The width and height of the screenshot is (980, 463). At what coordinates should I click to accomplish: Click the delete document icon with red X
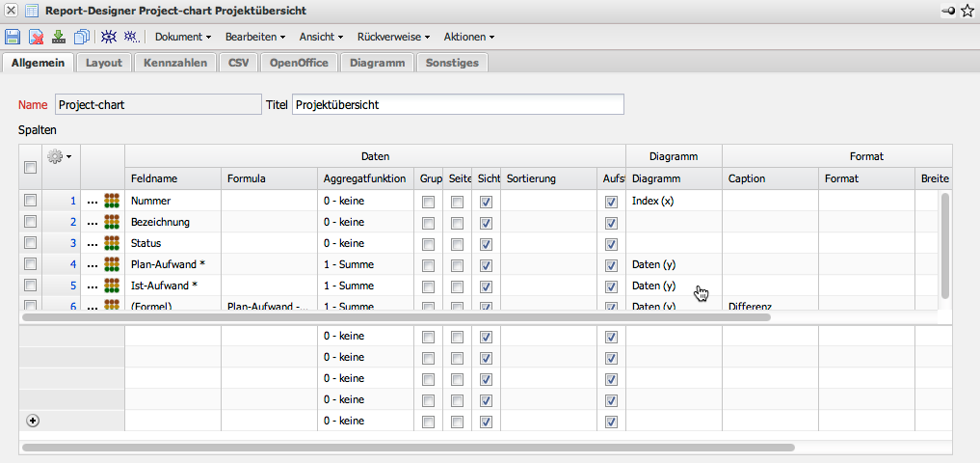36,37
